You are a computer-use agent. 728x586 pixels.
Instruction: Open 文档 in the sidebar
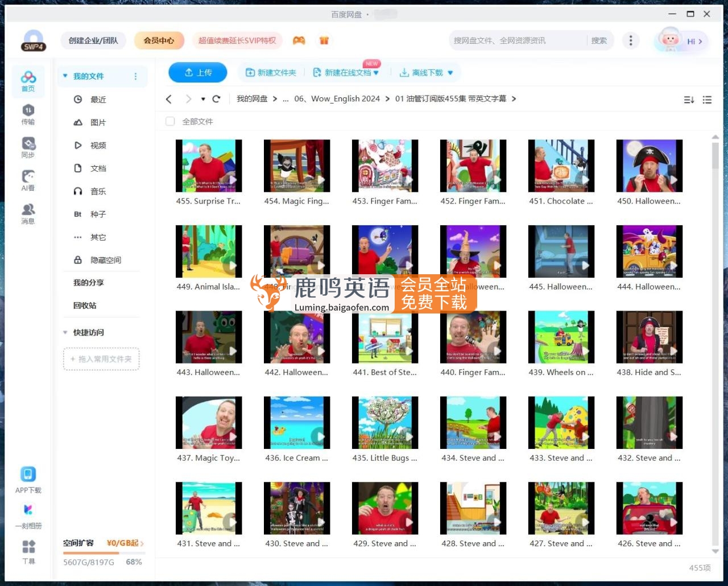click(x=98, y=168)
